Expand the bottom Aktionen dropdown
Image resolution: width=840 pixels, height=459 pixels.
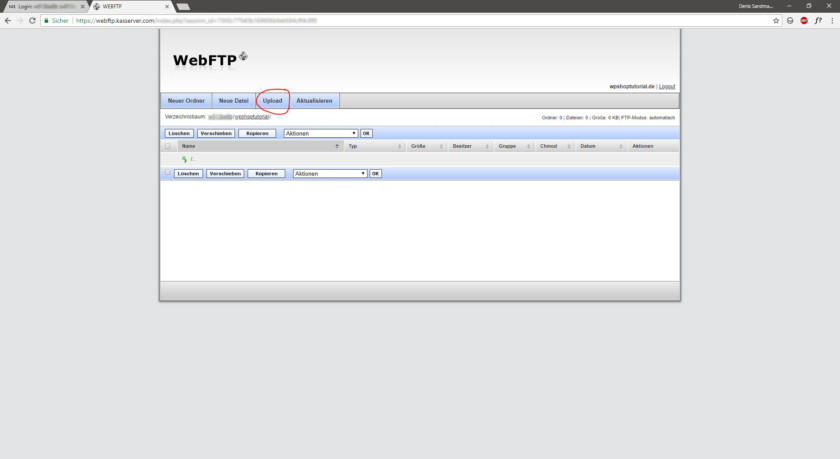coord(330,173)
